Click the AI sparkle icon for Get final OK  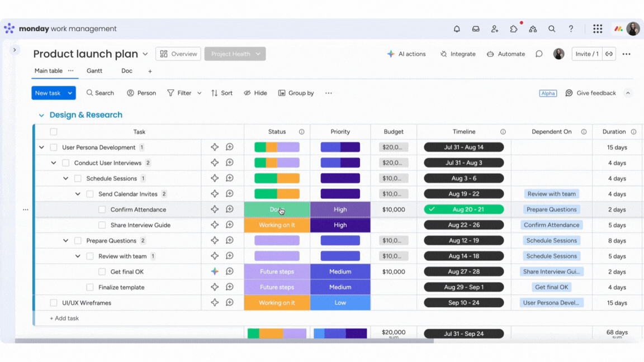tap(215, 271)
